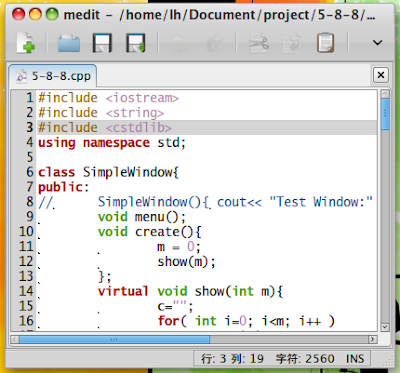This screenshot has height=373, width=400.
Task: Click the row and column status entry
Action: pyautogui.click(x=232, y=359)
